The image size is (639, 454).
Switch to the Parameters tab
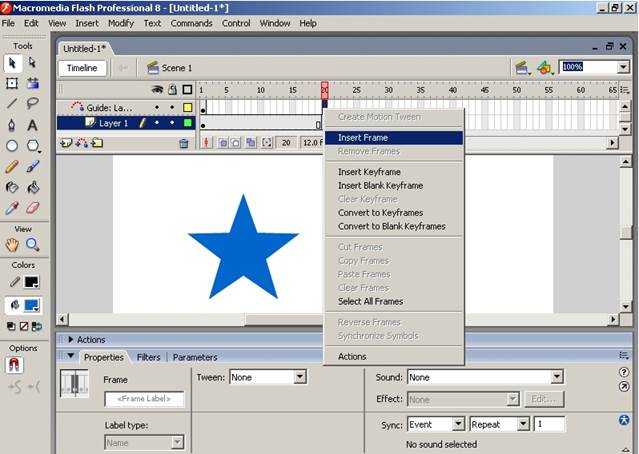pyautogui.click(x=195, y=357)
